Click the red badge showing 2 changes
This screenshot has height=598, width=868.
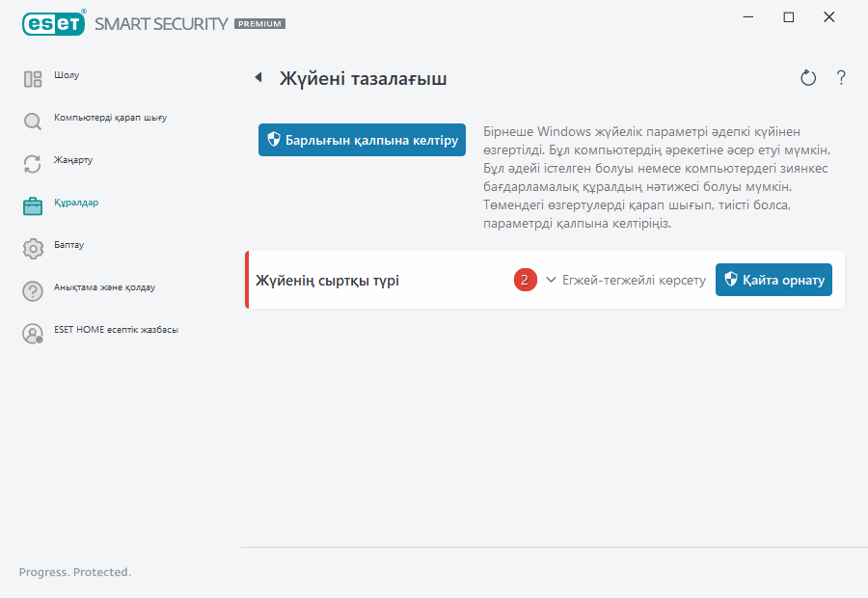pyautogui.click(x=525, y=280)
